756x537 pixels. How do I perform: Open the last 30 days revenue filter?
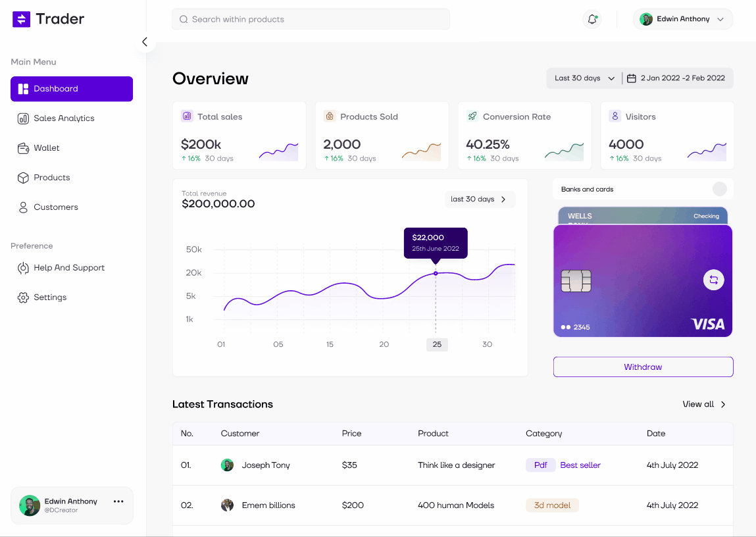pyautogui.click(x=480, y=199)
